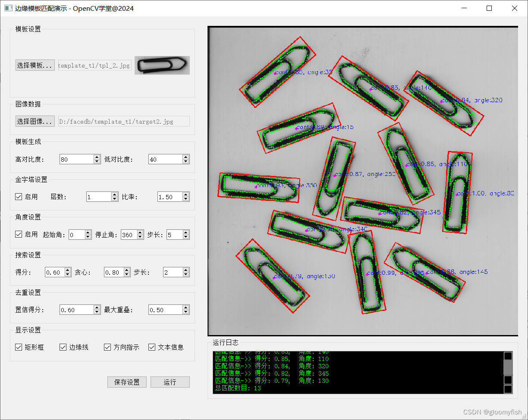Start matching with the 运行 button

coord(170,382)
